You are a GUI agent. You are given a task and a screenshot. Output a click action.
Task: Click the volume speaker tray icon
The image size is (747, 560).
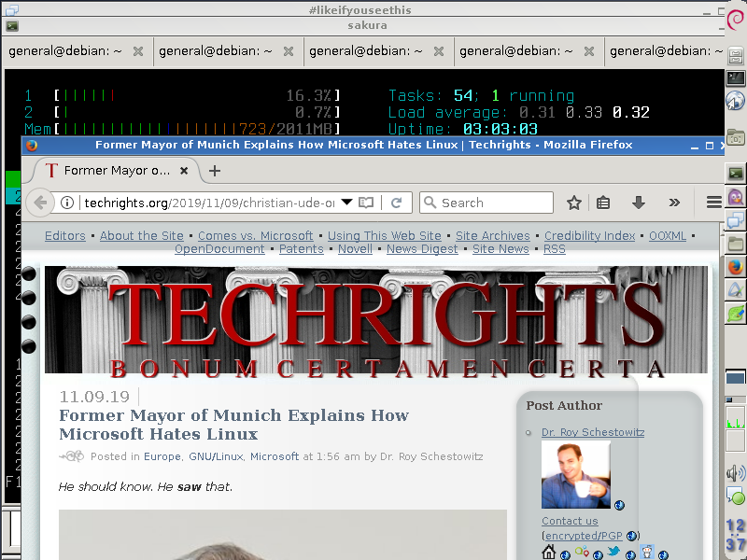(736, 473)
